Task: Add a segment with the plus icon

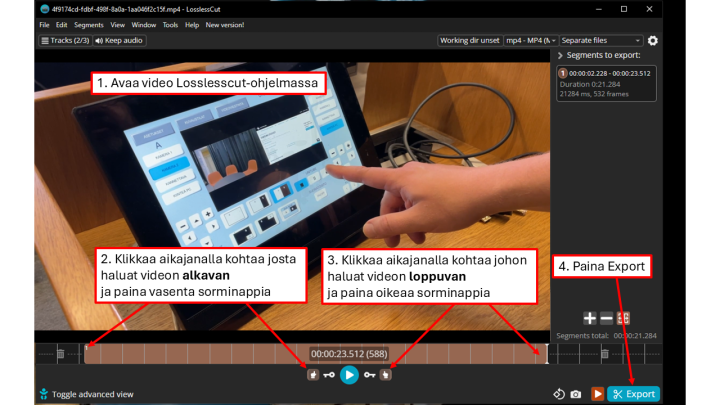Action: 590,318
